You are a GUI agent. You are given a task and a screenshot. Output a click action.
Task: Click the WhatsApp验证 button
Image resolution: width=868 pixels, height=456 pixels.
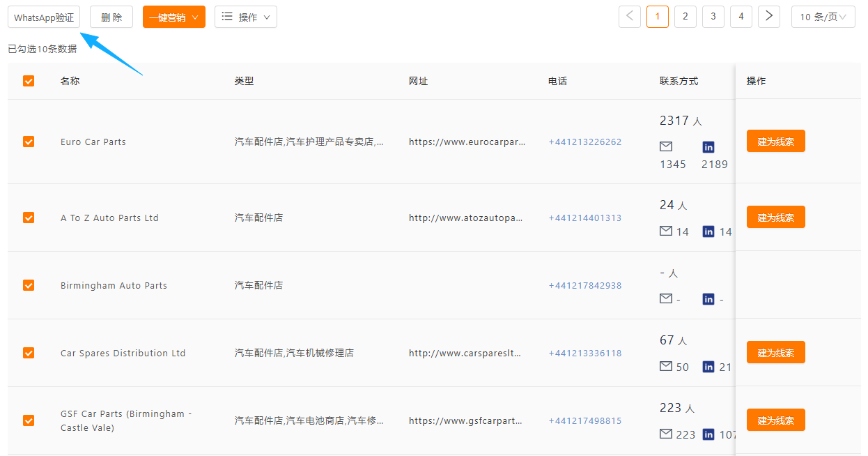coord(44,17)
